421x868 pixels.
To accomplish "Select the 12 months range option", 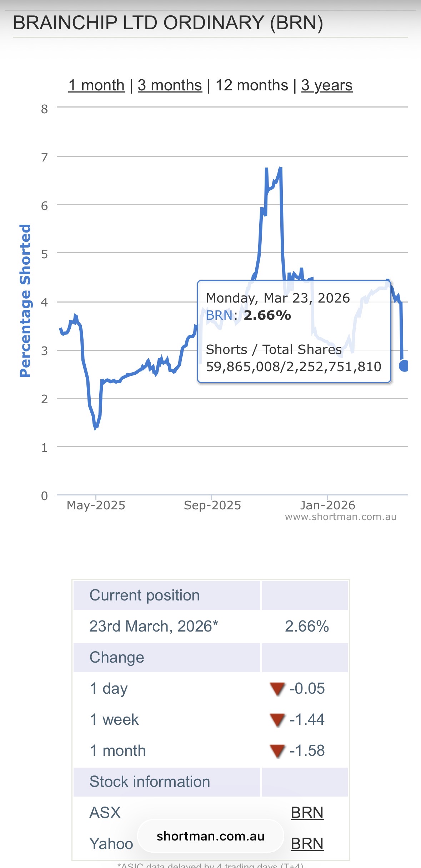I will click(252, 85).
